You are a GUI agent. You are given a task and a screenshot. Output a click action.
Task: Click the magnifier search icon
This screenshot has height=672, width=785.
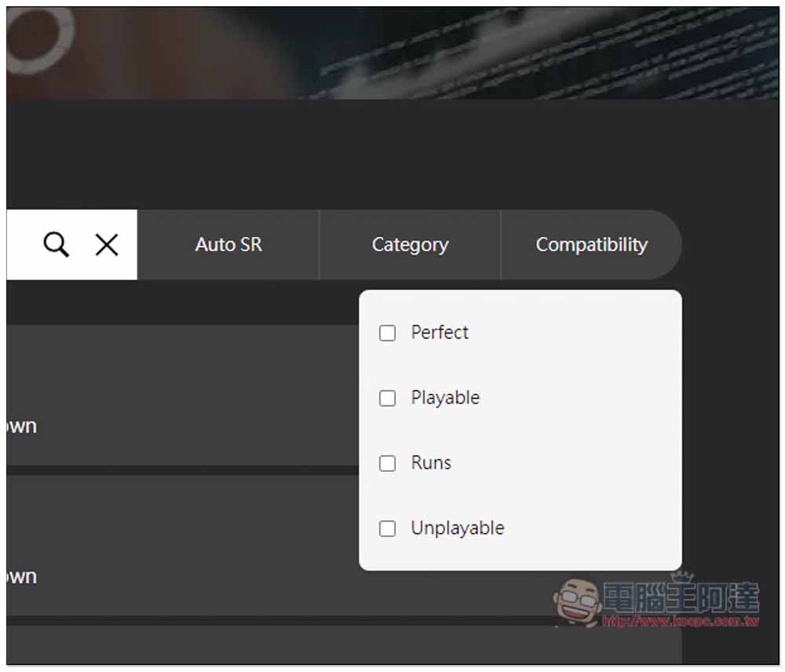click(x=56, y=244)
